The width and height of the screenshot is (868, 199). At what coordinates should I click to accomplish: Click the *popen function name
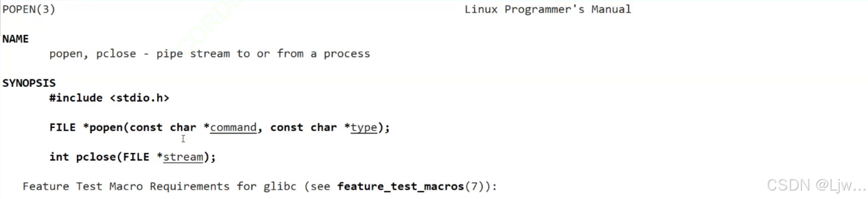(105, 127)
